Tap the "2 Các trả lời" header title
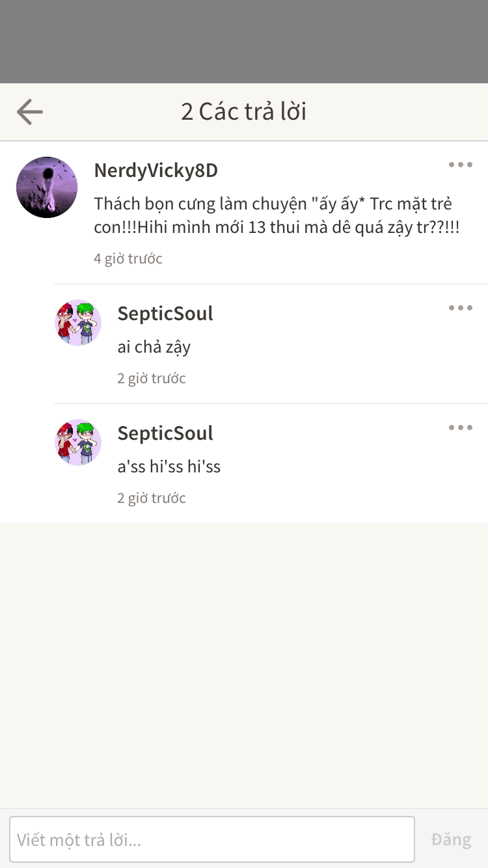The height and width of the screenshot is (868, 488). 243,112
